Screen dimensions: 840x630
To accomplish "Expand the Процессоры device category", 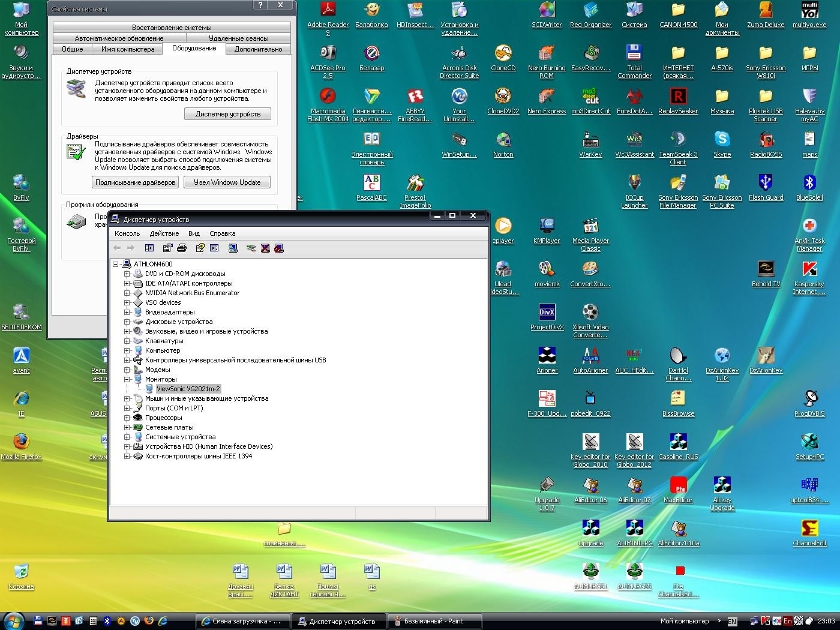I will click(127, 418).
